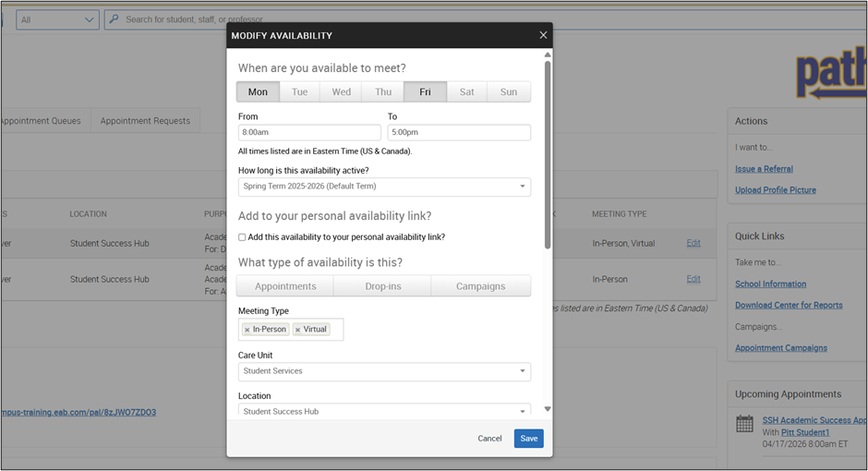Select the Appointments availability type
Viewport: 868px width, 471px height.
point(285,286)
